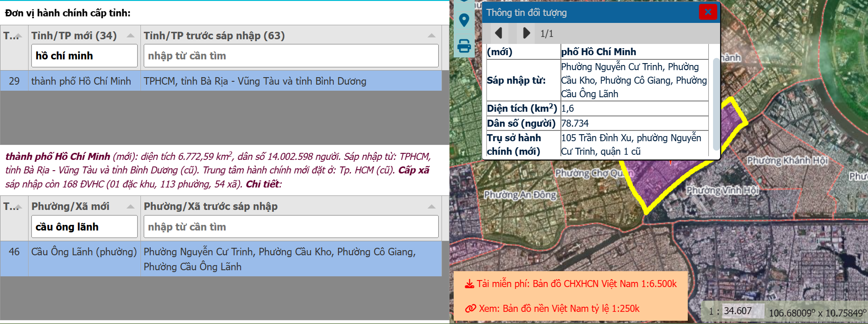Open link Tải miễn phí: Bản đồ CHXHCN Việt Nam
This screenshot has height=324, width=868.
point(576,284)
